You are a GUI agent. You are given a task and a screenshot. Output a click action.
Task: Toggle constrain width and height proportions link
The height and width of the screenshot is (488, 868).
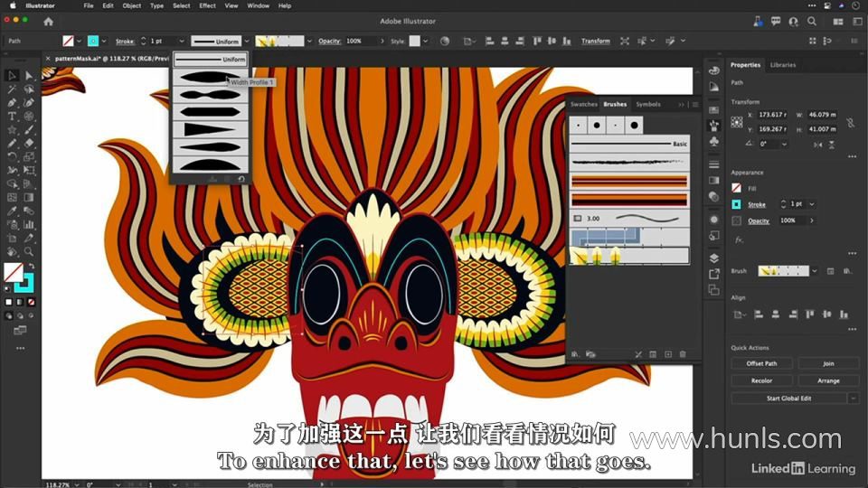coord(850,122)
